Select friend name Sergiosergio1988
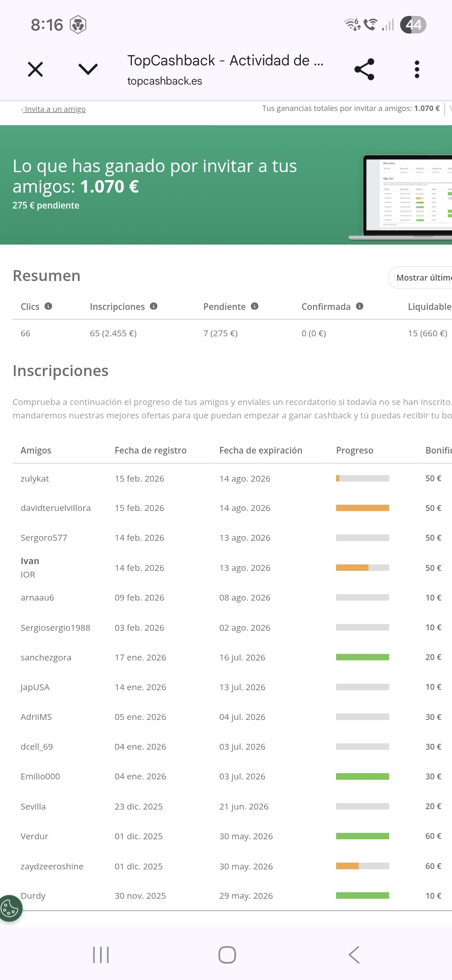This screenshot has width=452, height=980. point(55,628)
